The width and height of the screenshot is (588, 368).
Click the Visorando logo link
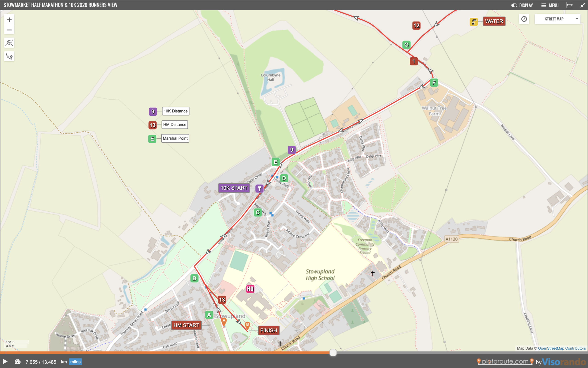click(x=564, y=362)
